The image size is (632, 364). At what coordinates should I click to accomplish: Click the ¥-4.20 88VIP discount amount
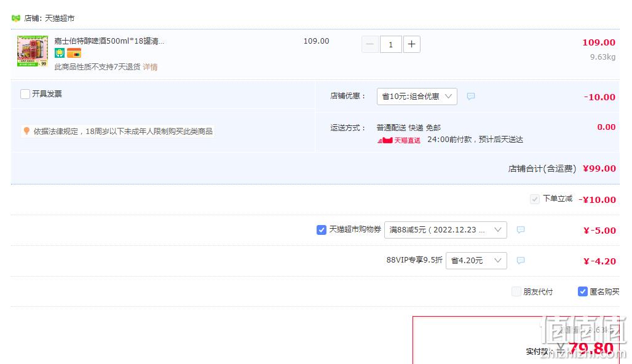click(x=600, y=261)
